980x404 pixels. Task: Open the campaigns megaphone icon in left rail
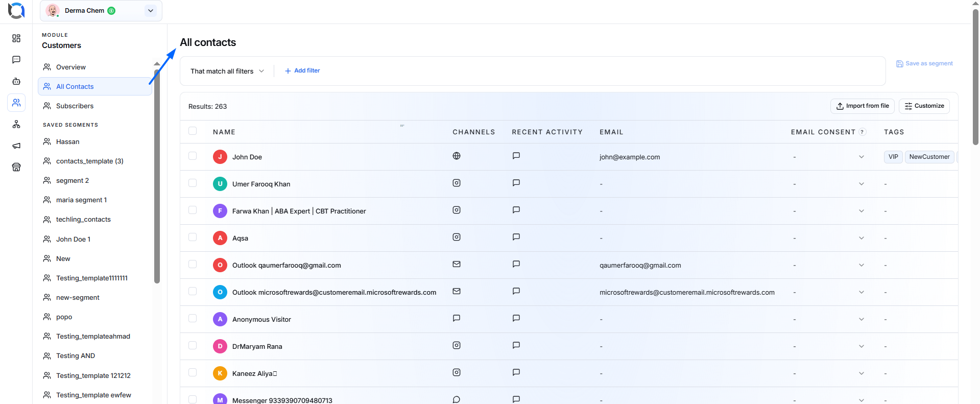(16, 146)
